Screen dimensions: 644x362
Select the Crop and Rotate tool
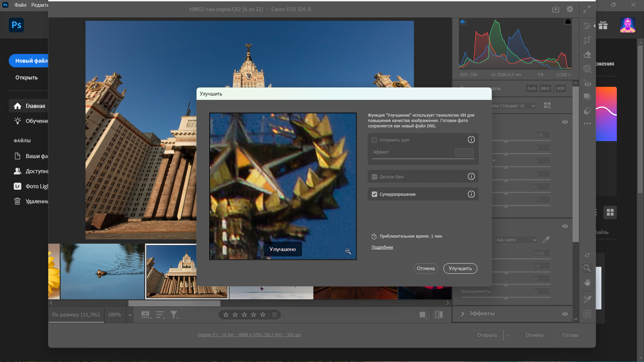[x=587, y=40]
